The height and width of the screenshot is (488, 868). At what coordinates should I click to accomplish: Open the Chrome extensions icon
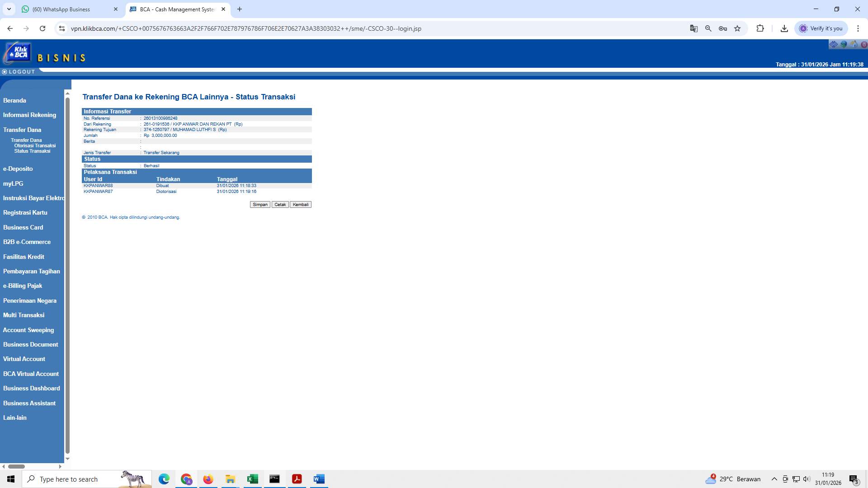[760, 28]
